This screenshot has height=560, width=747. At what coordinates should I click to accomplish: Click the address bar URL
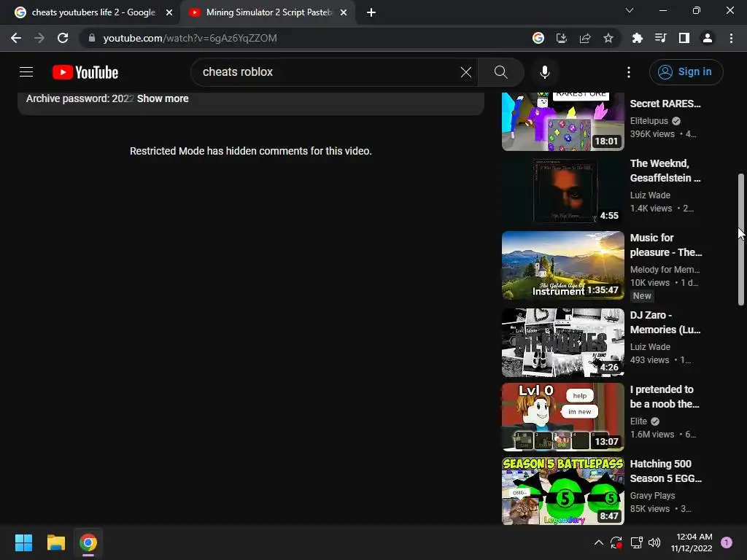[190, 38]
